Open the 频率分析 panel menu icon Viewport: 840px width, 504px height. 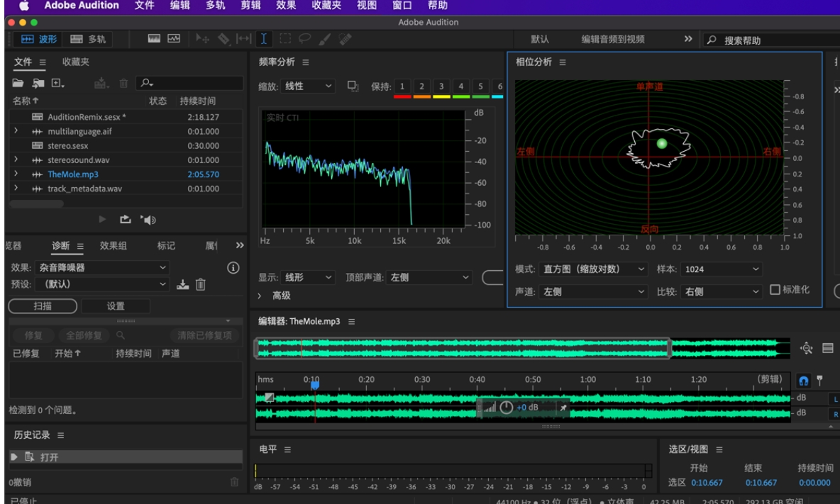tap(305, 62)
